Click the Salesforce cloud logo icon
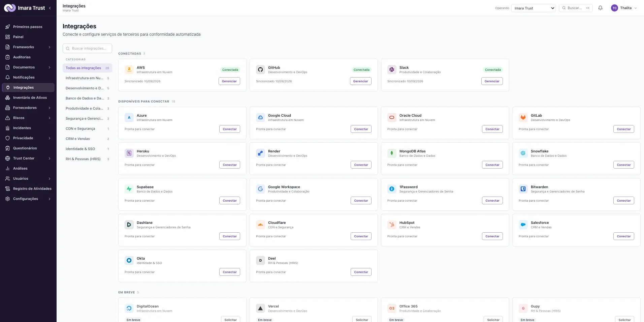This screenshot has width=644, height=322. (523, 225)
